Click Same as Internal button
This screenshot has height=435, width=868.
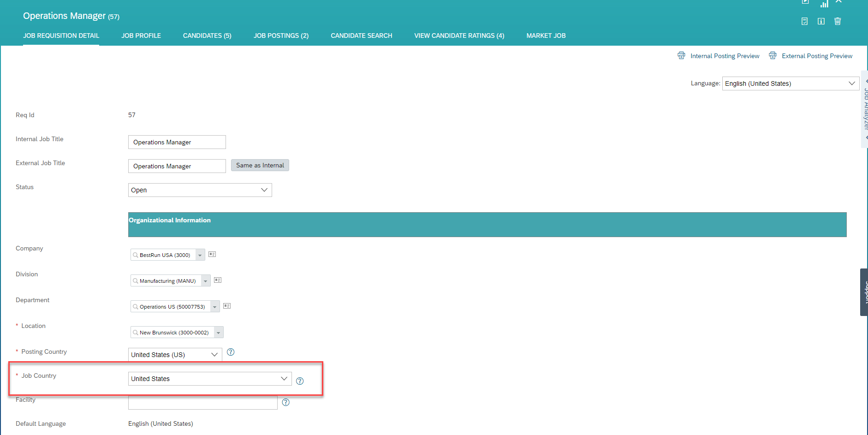(260, 165)
